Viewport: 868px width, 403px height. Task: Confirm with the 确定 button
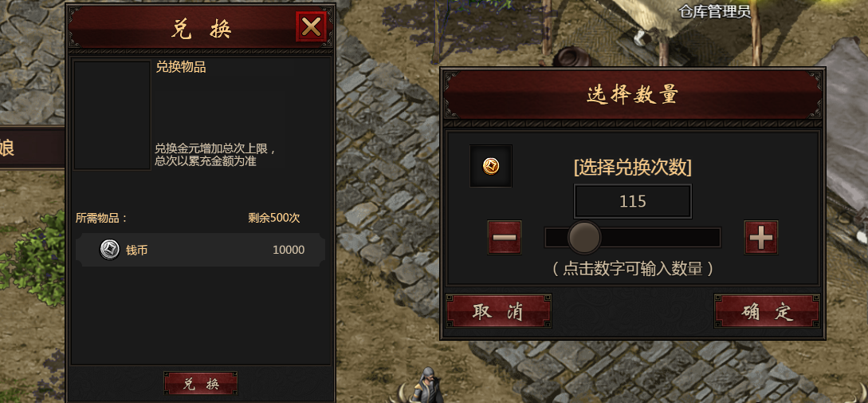(768, 311)
